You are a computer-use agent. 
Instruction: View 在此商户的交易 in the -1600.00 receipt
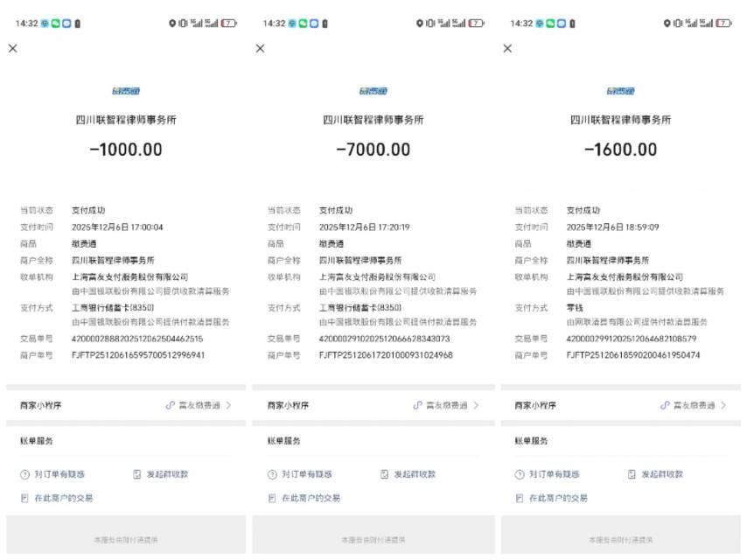(552, 498)
